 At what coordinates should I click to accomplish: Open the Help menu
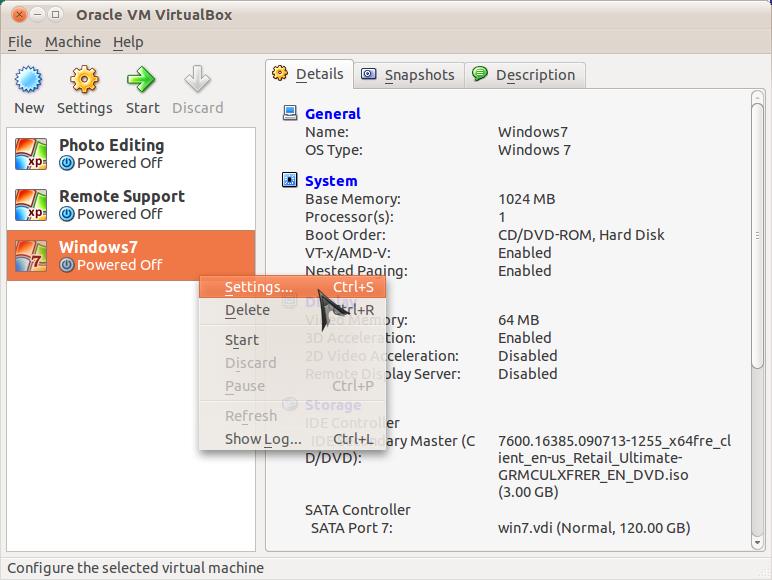pyautogui.click(x=128, y=42)
